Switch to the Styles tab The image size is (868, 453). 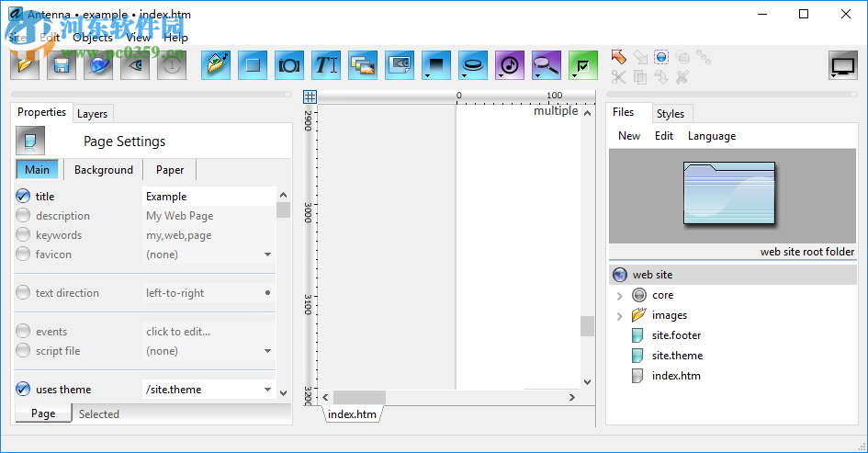671,114
